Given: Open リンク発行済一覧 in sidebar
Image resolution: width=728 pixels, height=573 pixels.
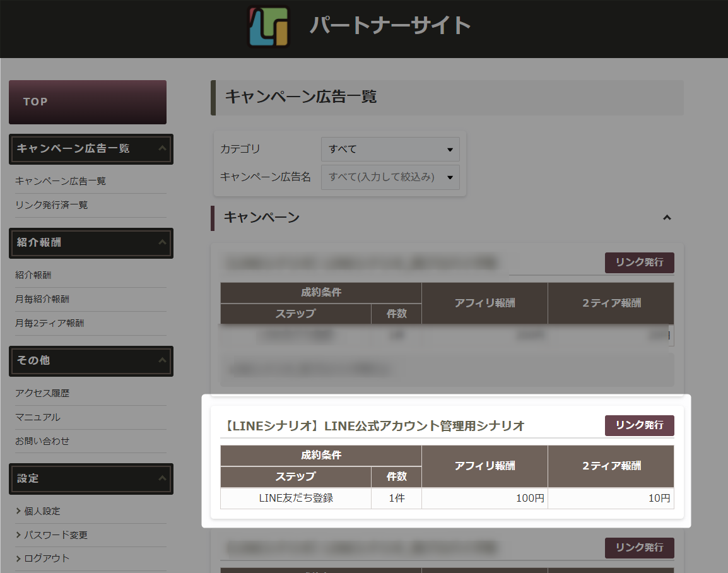Looking at the screenshot, I should 52,204.
